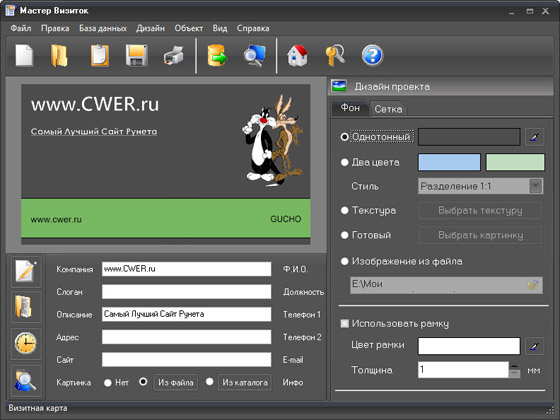Pick frame color with eyedropper near Цвет рамки

click(534, 346)
